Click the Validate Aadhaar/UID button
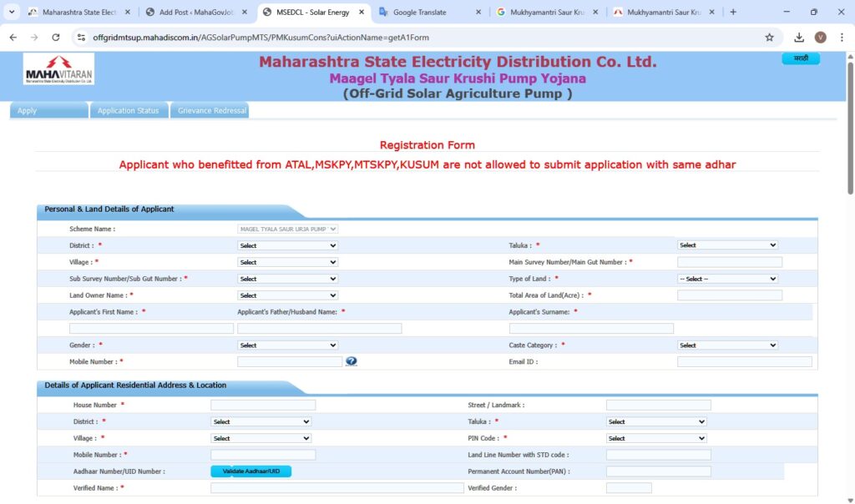This screenshot has width=855, height=504. point(250,471)
